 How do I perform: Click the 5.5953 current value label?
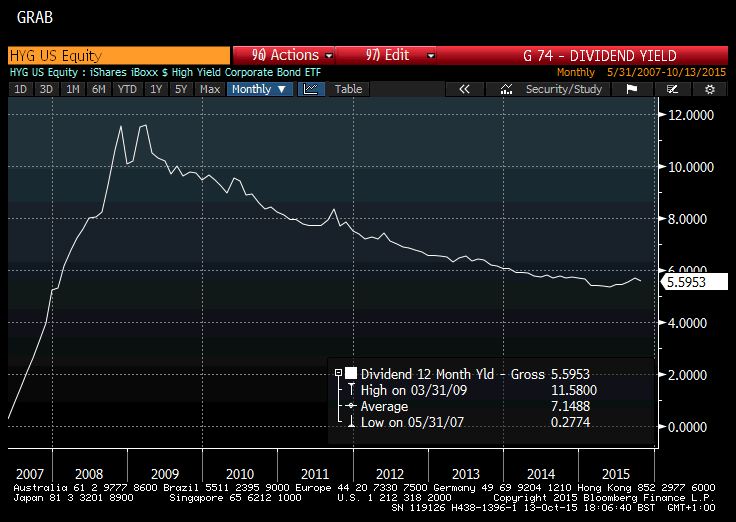(694, 282)
